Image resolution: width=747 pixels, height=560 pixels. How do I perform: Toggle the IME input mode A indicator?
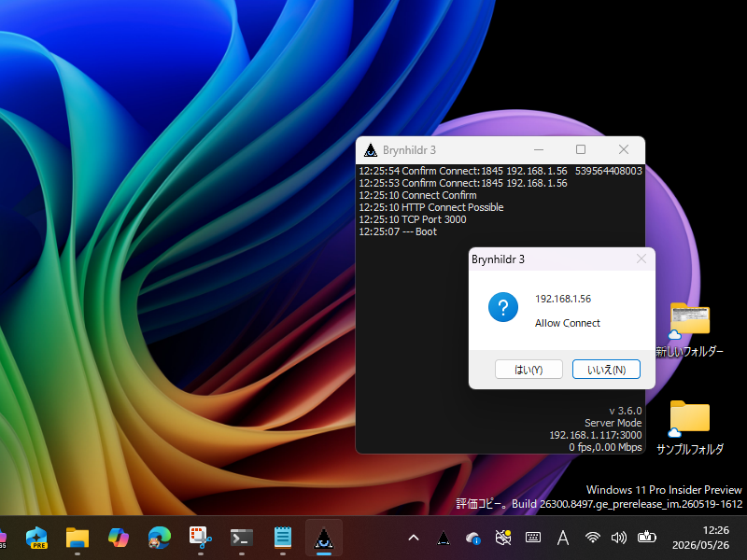563,539
